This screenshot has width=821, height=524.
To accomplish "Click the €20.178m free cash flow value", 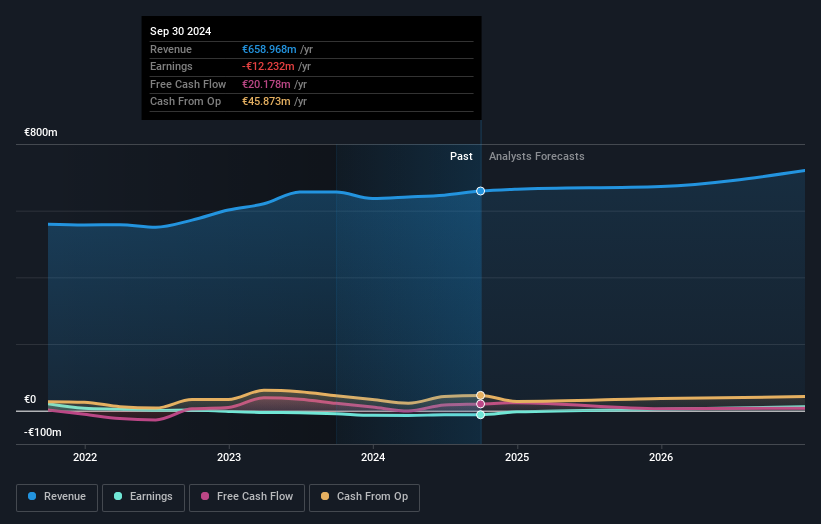I will 266,84.
